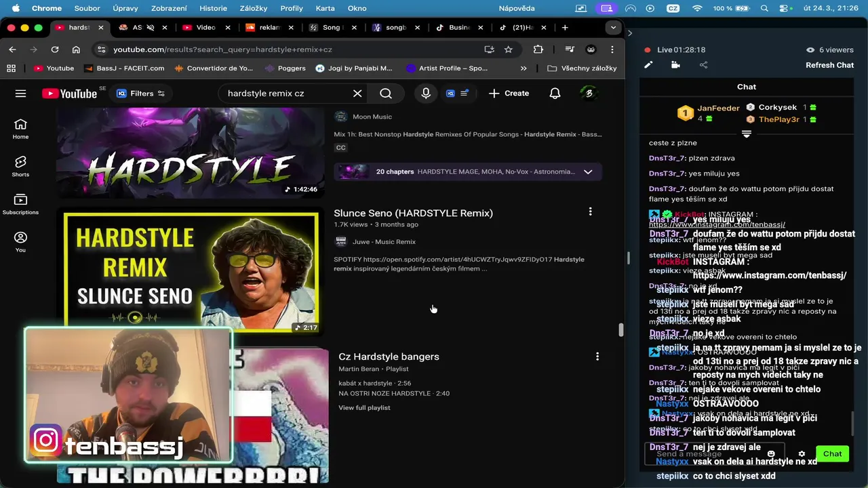Open YouTube notifications bell
Image resolution: width=868 pixels, height=488 pixels.
click(555, 94)
